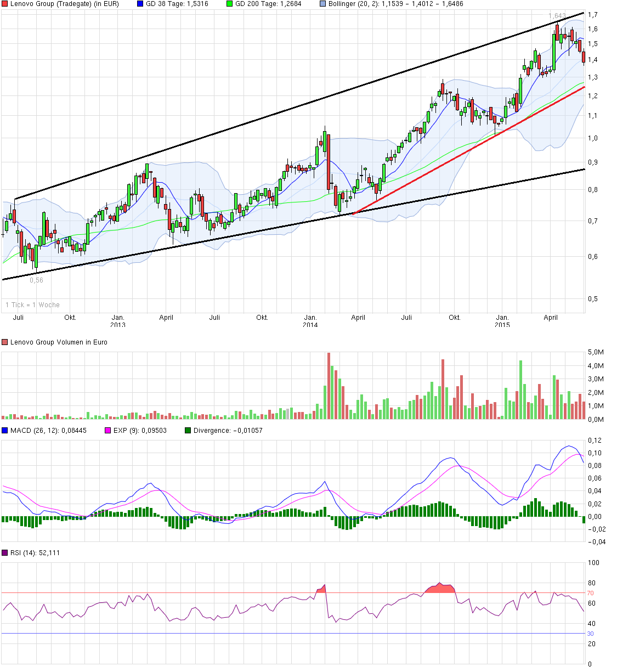This screenshot has height=672, width=617.
Task: Click the price axis label 0,5
Action: [x=593, y=299]
